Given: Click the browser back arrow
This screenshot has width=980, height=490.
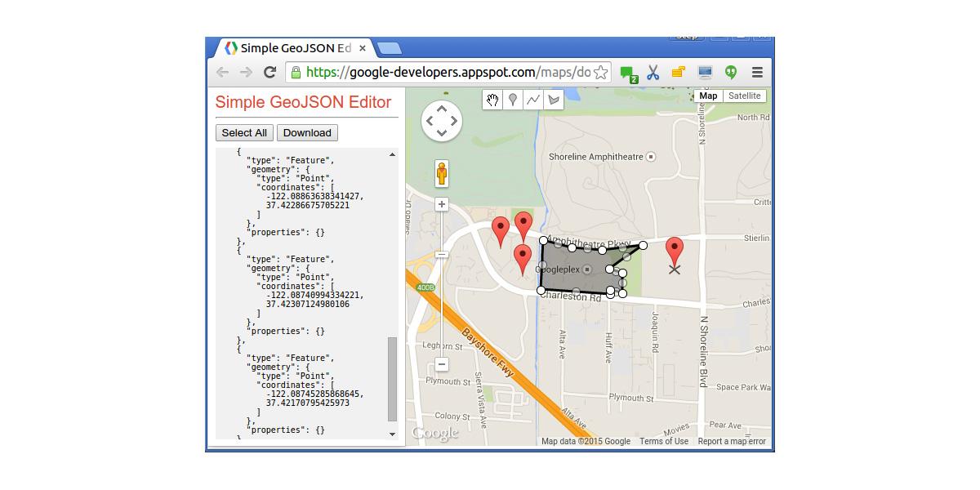Looking at the screenshot, I should tap(222, 73).
